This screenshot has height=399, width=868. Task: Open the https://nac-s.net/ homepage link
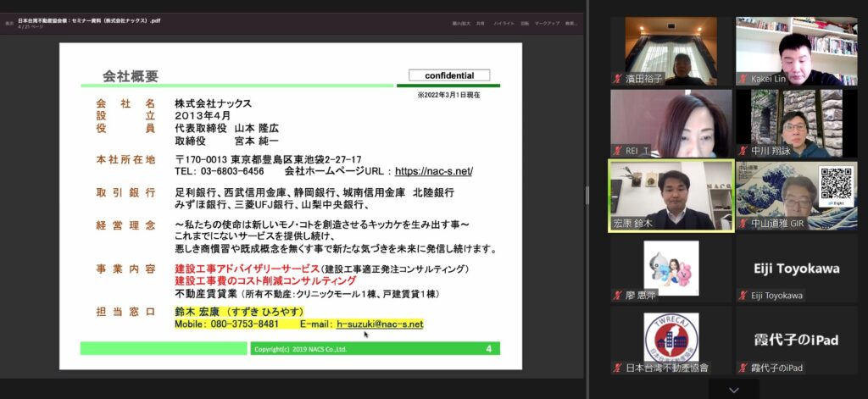[x=433, y=172]
